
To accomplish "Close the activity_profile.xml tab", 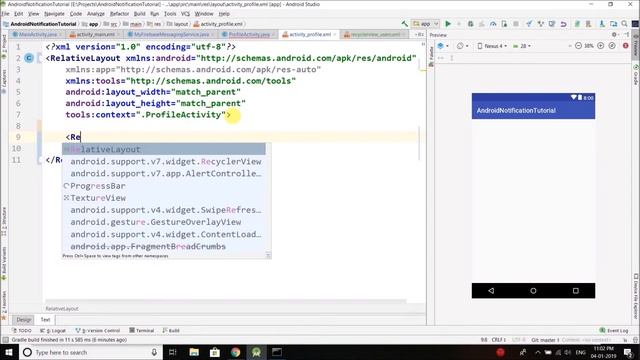I will click(x=335, y=35).
